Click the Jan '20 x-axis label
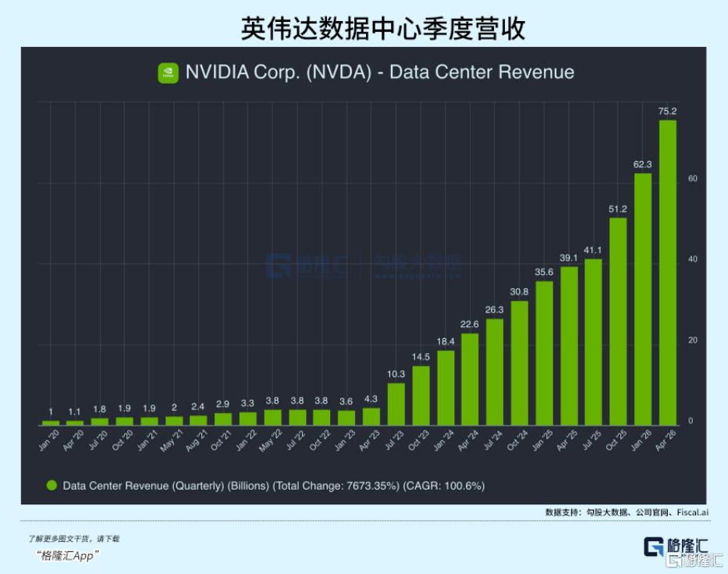The height and width of the screenshot is (574, 728). pyautogui.click(x=48, y=440)
